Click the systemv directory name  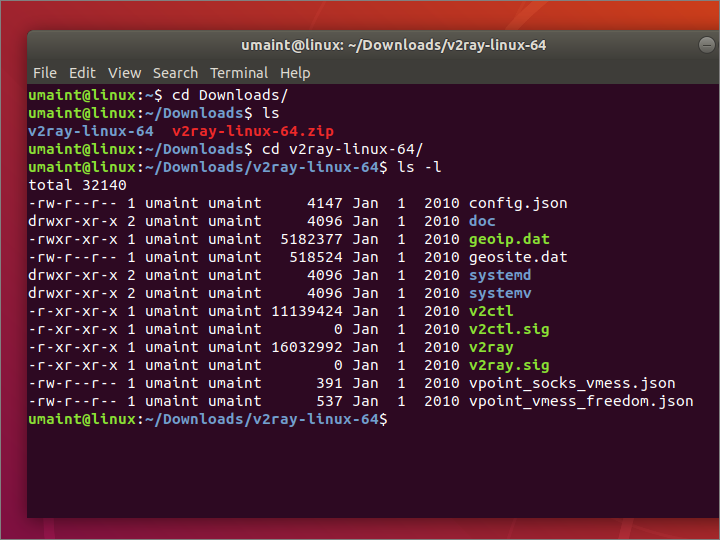499,293
